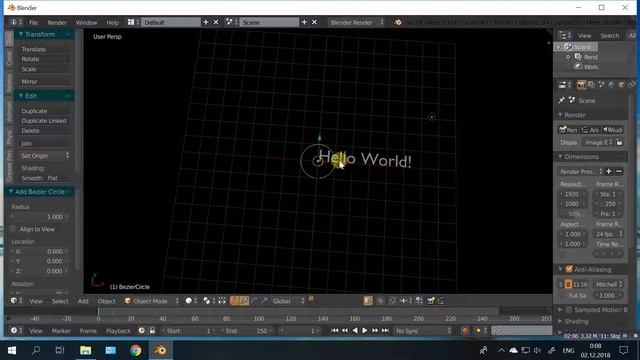Image resolution: width=640 pixels, height=360 pixels.
Task: Enable the Sampled Motion Blur checkbox
Action: pyautogui.click(x=569, y=310)
